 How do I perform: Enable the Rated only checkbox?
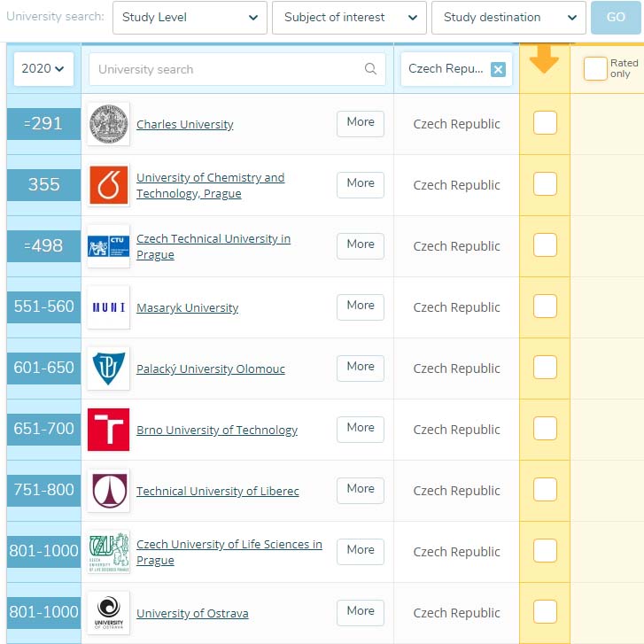[x=595, y=69]
